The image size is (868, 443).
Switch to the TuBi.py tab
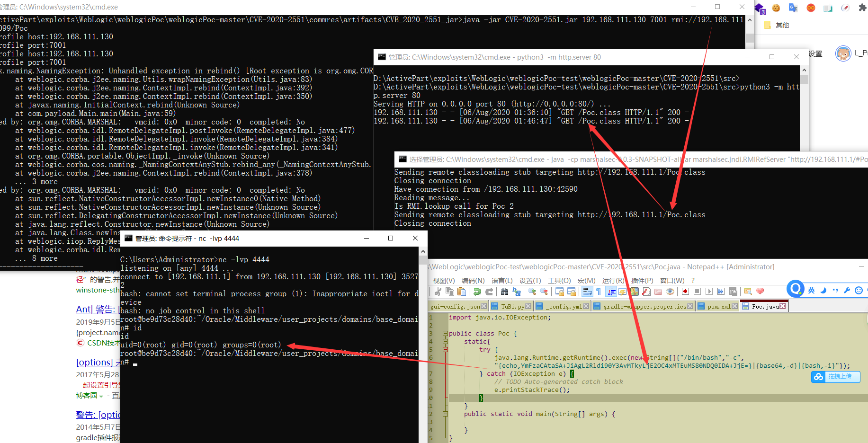(x=512, y=306)
